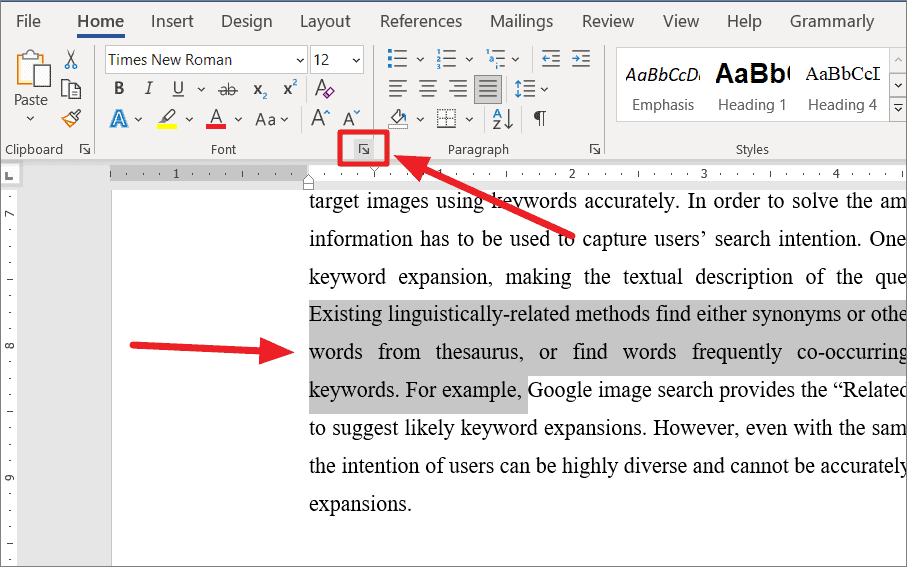This screenshot has height=567, width=907.
Task: Open Text Effects dropdown arrow
Action: [138, 120]
